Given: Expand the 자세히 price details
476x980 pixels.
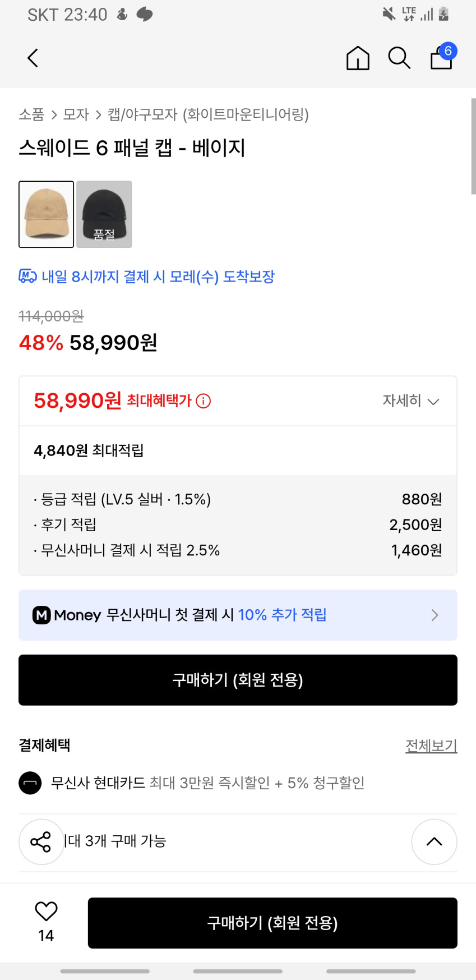Looking at the screenshot, I should (x=410, y=401).
